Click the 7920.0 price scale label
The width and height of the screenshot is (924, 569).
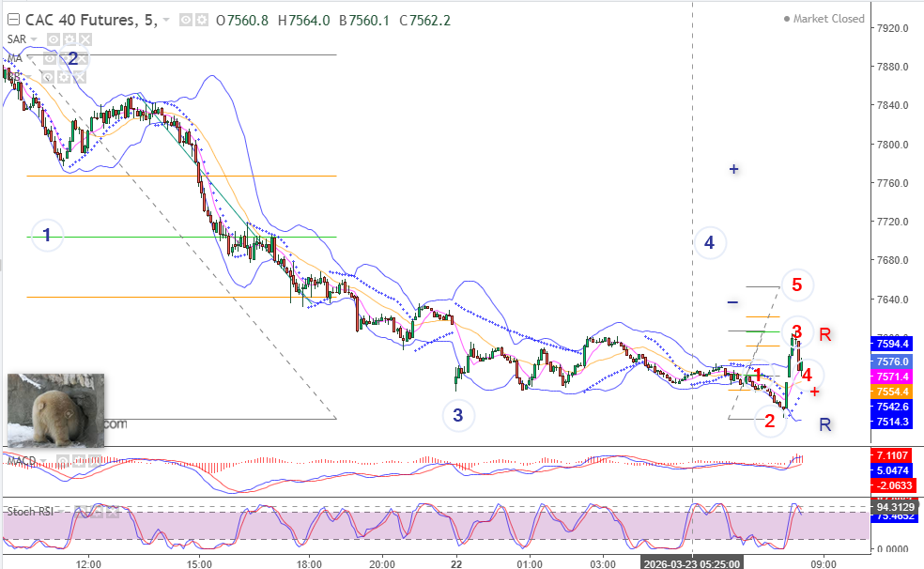coord(892,28)
